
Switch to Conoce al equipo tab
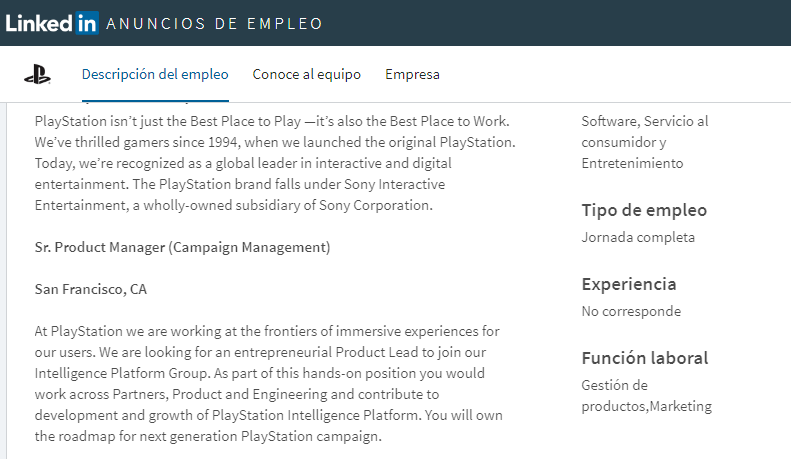307,74
